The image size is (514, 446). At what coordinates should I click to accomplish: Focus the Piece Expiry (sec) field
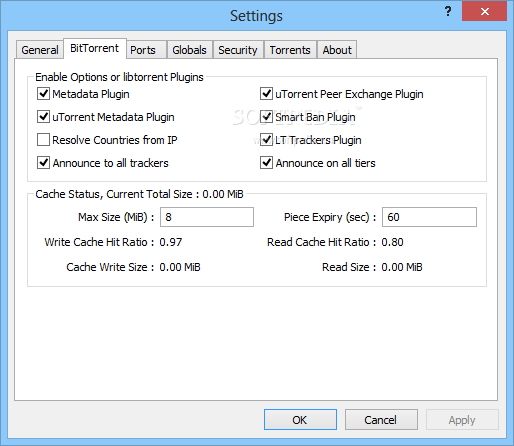pos(429,217)
